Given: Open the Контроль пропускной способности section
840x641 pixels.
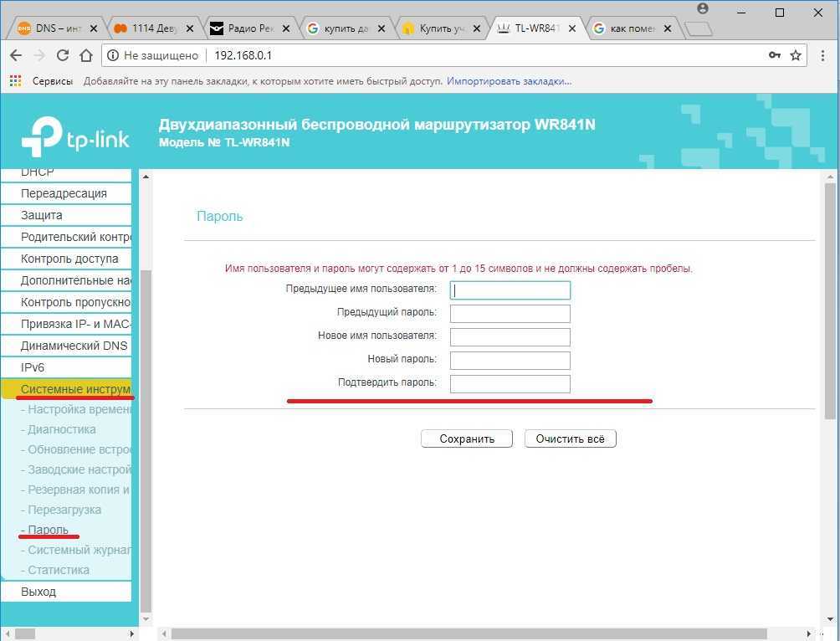Looking at the screenshot, I should pyautogui.click(x=66, y=302).
